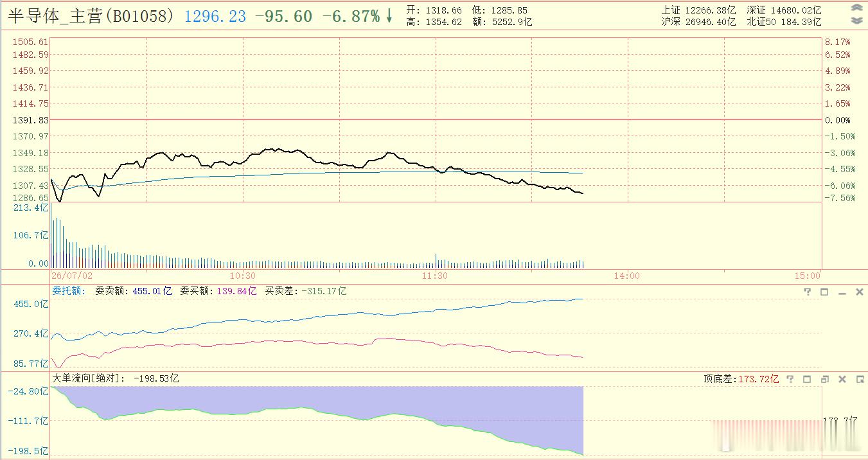This screenshot has height=460, width=868.
Task: Click the 1286.65 price axis label
Action: pyautogui.click(x=30, y=198)
